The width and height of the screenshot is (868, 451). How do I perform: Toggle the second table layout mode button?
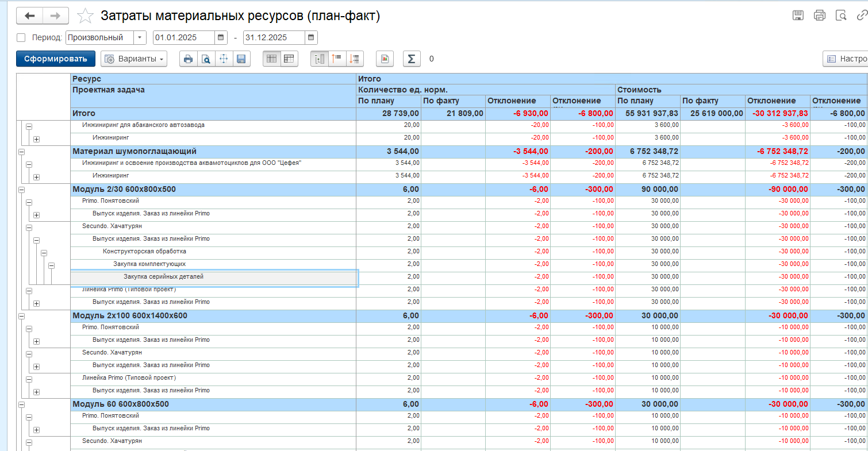(289, 59)
